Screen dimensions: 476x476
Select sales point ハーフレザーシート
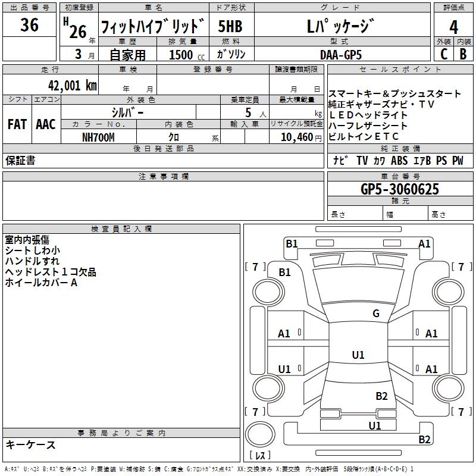click(368, 126)
